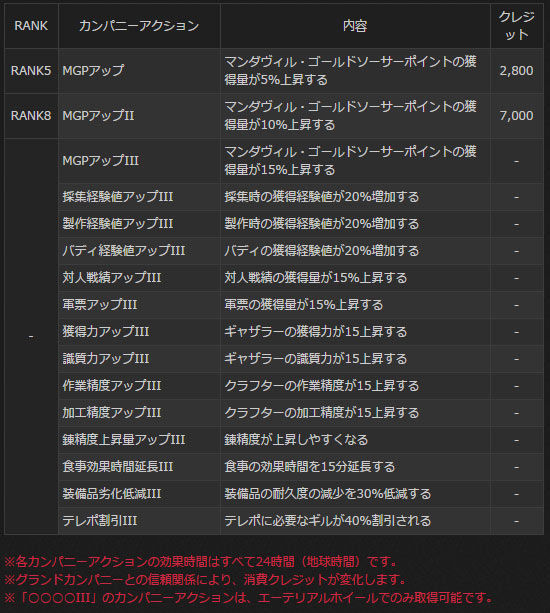Click the red note about エーテリアルホイール
This screenshot has height=613, width=550.
[249, 597]
